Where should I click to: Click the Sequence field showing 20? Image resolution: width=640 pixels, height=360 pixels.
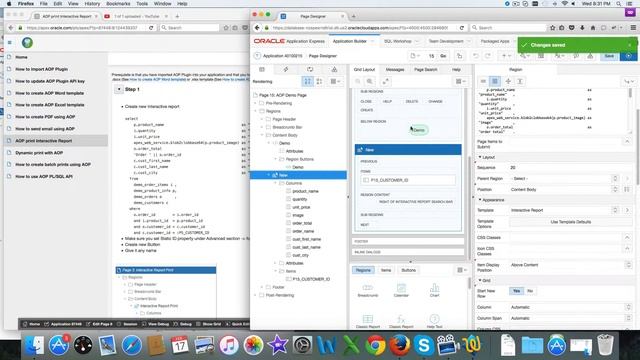coord(571,168)
